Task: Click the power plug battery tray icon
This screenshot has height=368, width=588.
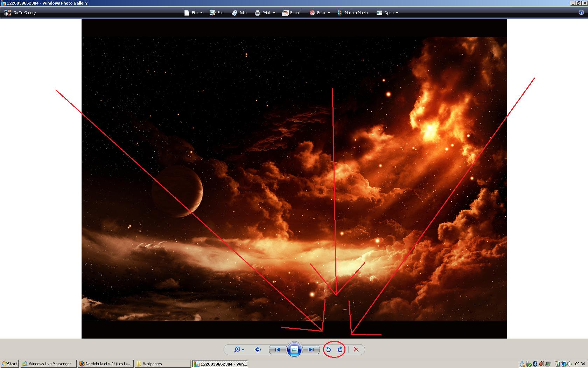Action: [558, 364]
